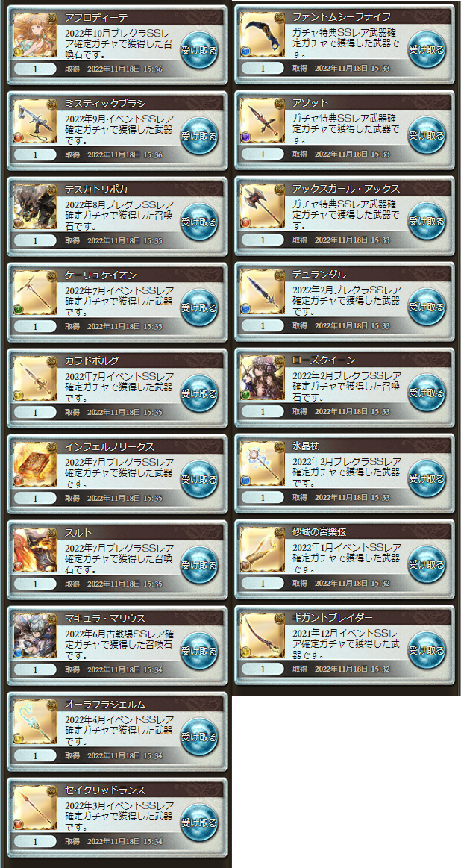Claim the カラドボルグ weapon via 受け取る
461x868 pixels.
(199, 393)
